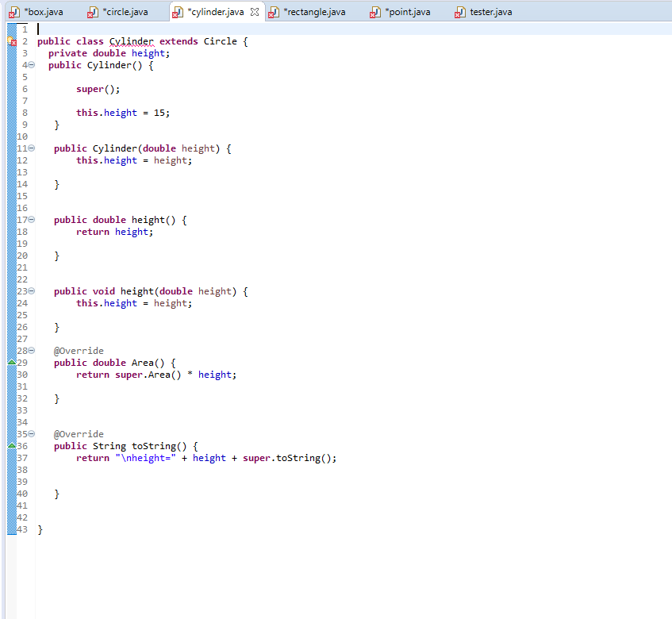Click the error overlay on cylinder.java tab icon

point(174,15)
